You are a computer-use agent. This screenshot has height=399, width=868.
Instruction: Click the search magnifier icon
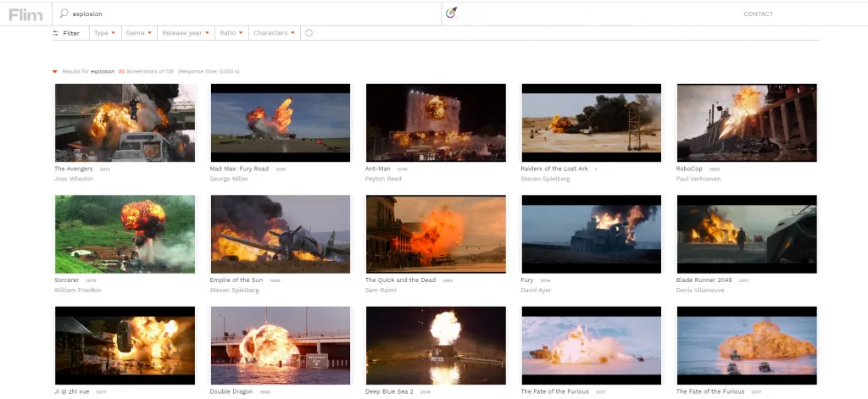[64, 14]
